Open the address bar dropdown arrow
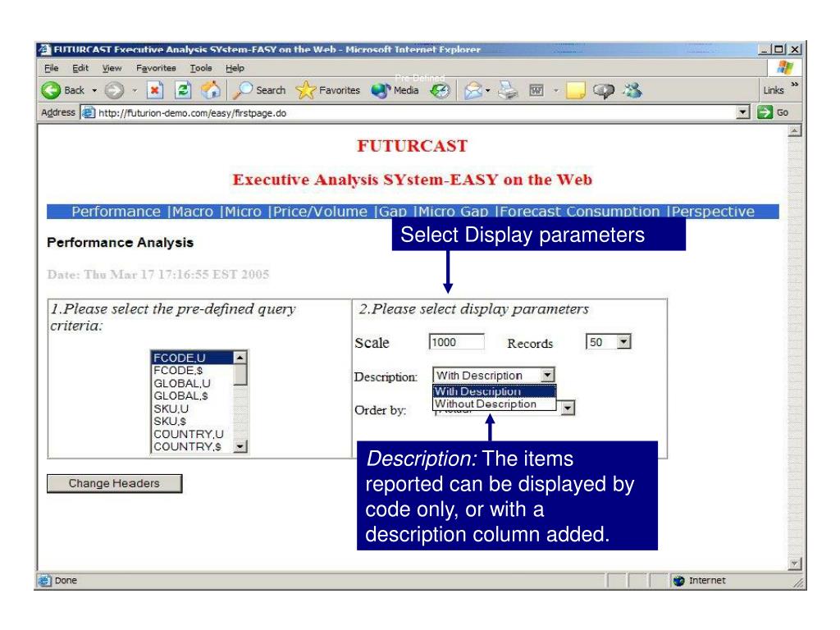Image resolution: width=840 pixels, height=630 pixels. (x=742, y=112)
